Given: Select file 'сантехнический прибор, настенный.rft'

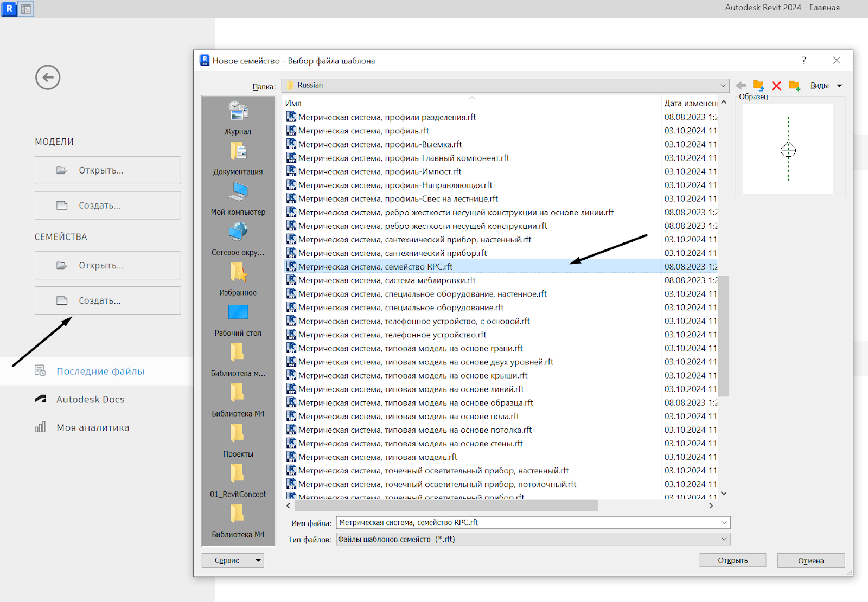Looking at the screenshot, I should [x=415, y=239].
